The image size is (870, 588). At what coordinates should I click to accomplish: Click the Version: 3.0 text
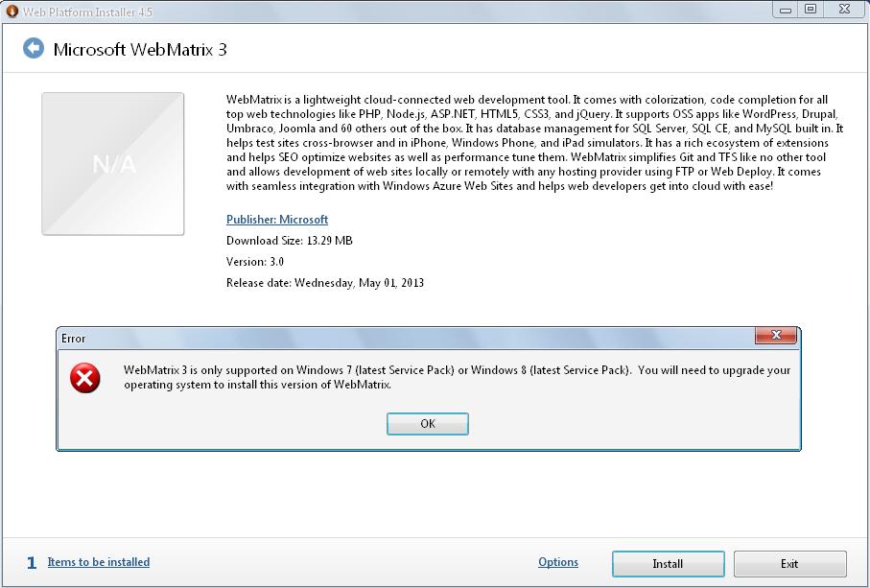click(x=255, y=262)
